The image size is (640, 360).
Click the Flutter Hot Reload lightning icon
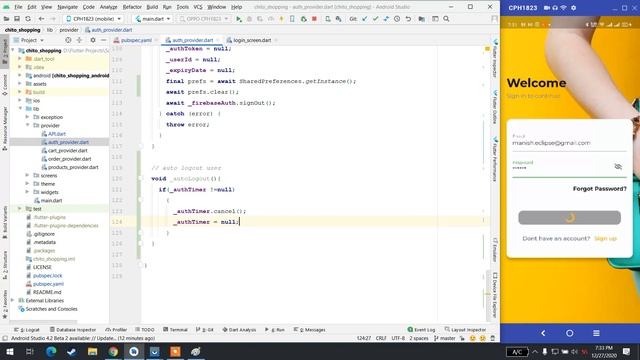tap(281, 19)
